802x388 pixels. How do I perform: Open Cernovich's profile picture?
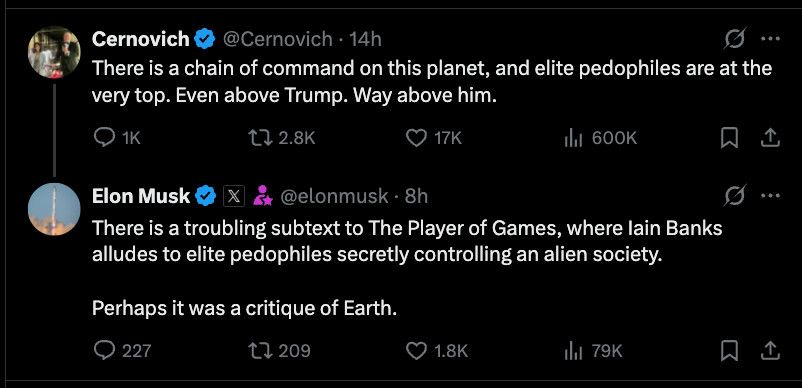[x=54, y=52]
